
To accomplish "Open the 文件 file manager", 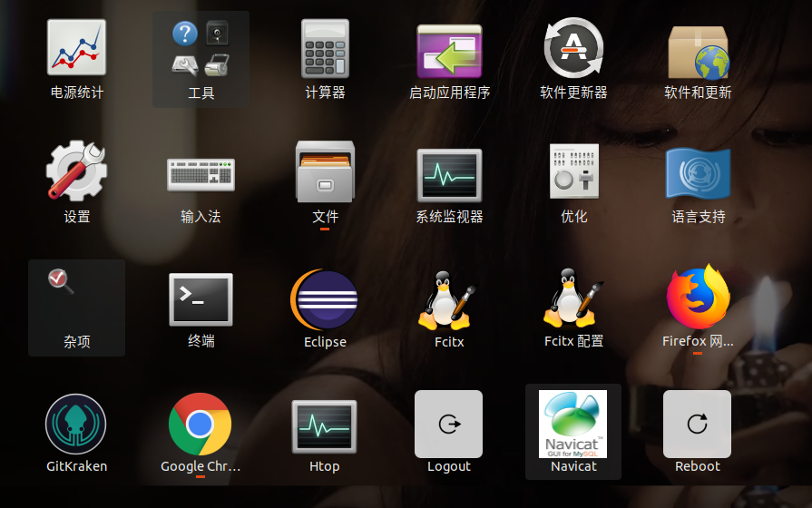I will pos(325,171).
